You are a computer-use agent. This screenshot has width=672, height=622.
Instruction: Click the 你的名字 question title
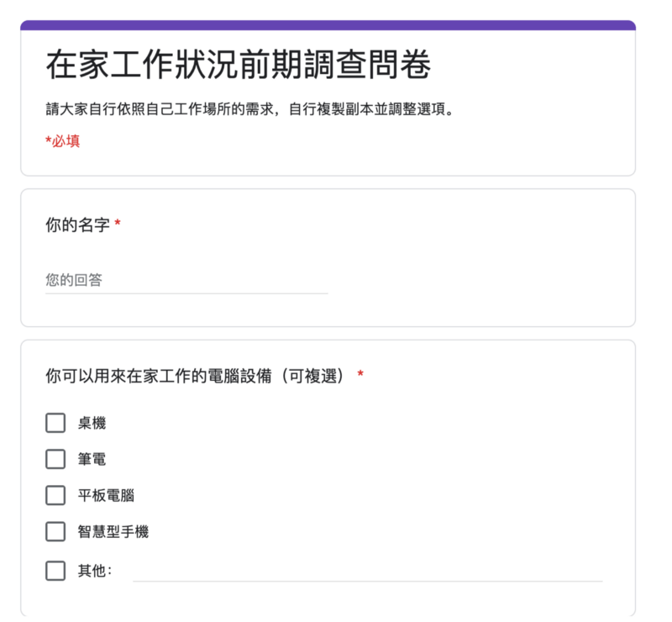pyautogui.click(x=77, y=224)
